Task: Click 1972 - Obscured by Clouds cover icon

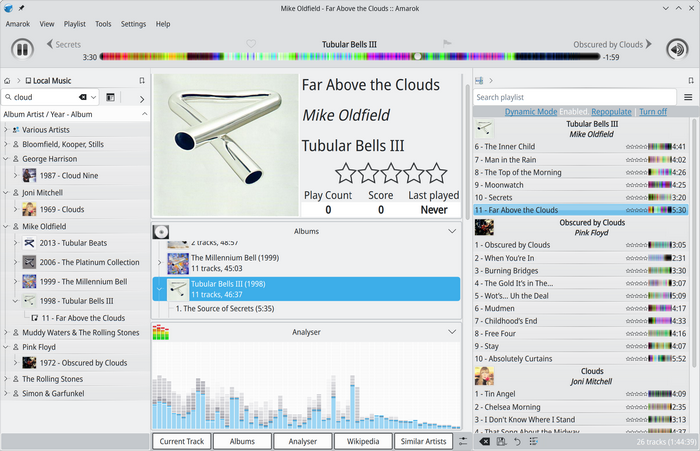Action: (x=29, y=363)
